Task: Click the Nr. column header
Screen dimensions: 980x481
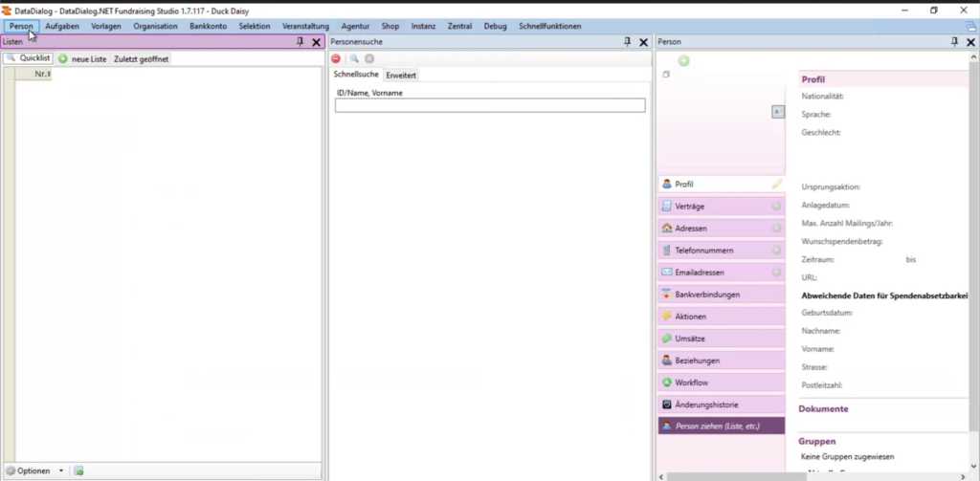Action: pos(33,75)
